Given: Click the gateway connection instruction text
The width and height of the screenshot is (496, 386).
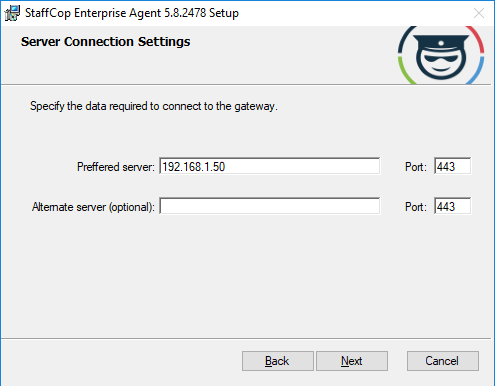Looking at the screenshot, I should (154, 106).
